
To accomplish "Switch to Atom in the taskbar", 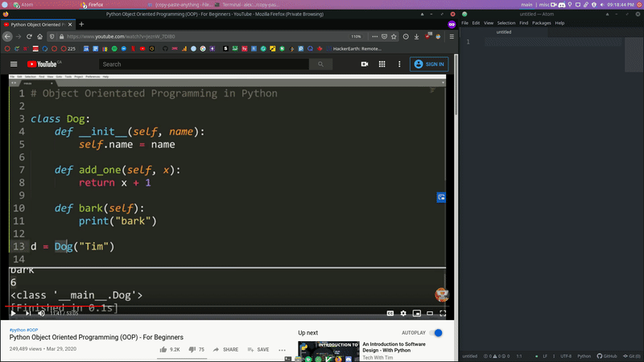I will click(x=24, y=5).
